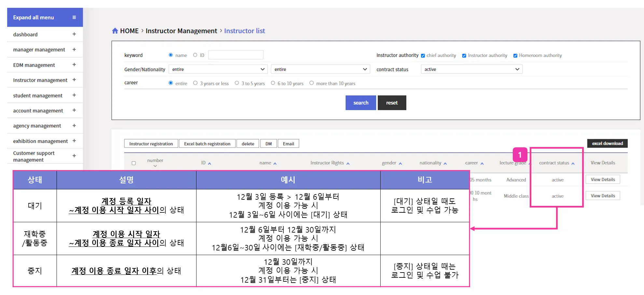Open the Gender dropdown set to entire
Viewport: 644px width, 295px height.
pos(218,69)
